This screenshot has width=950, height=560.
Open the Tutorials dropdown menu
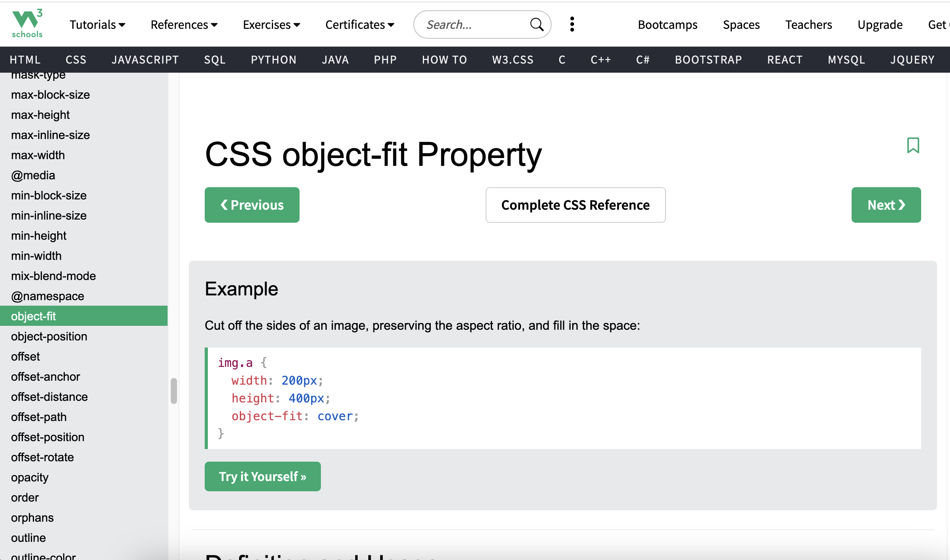click(97, 24)
